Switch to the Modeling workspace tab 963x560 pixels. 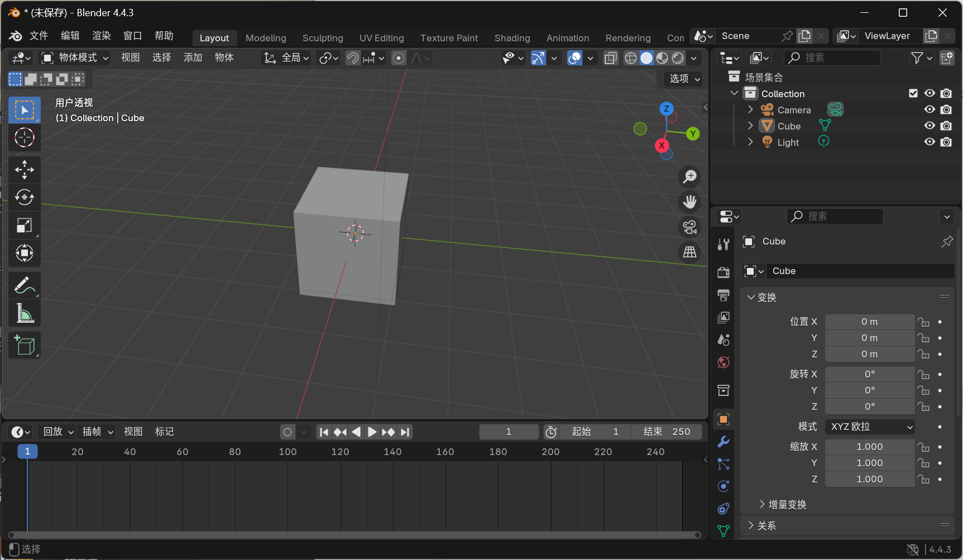(266, 38)
